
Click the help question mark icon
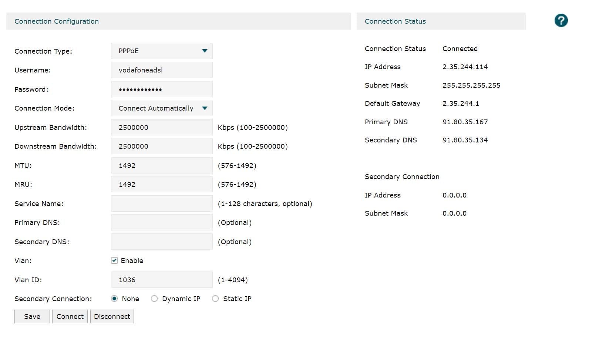(561, 21)
